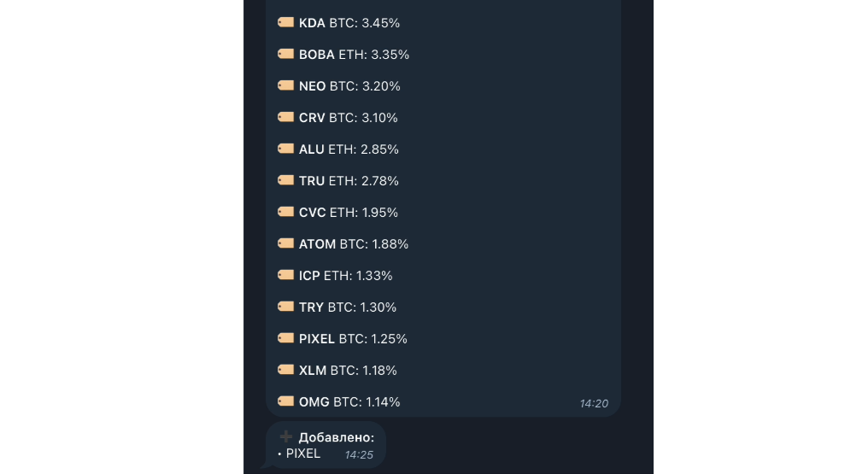The height and width of the screenshot is (474, 868).
Task: Click the tag icon next to OMG
Action: pyautogui.click(x=285, y=401)
